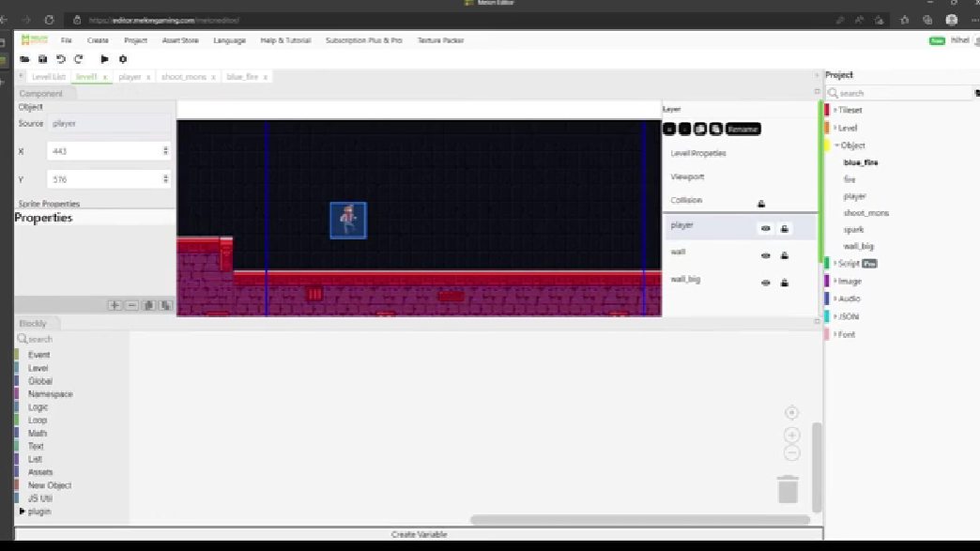This screenshot has height=551, width=980.
Task: Collapse the Object folder in Project tree
Action: tap(835, 145)
